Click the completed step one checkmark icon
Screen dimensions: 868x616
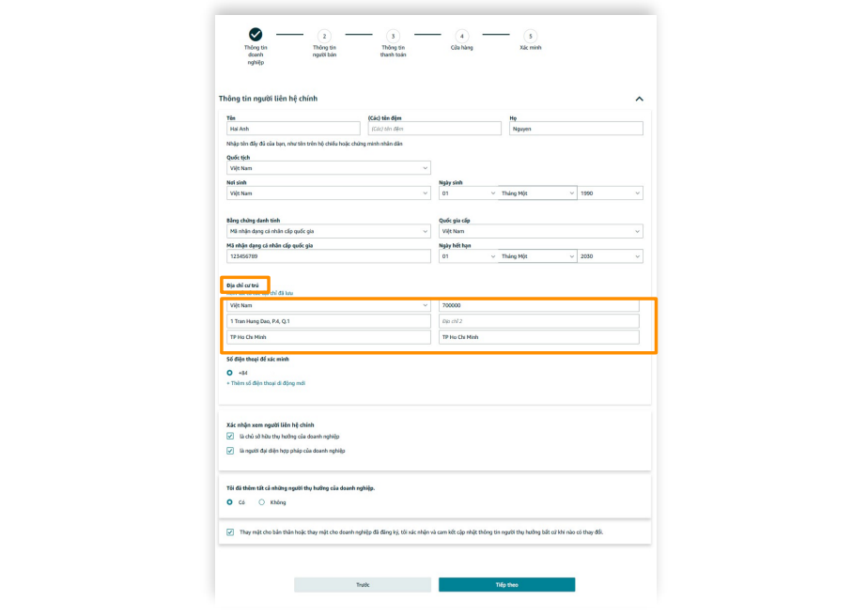point(256,35)
